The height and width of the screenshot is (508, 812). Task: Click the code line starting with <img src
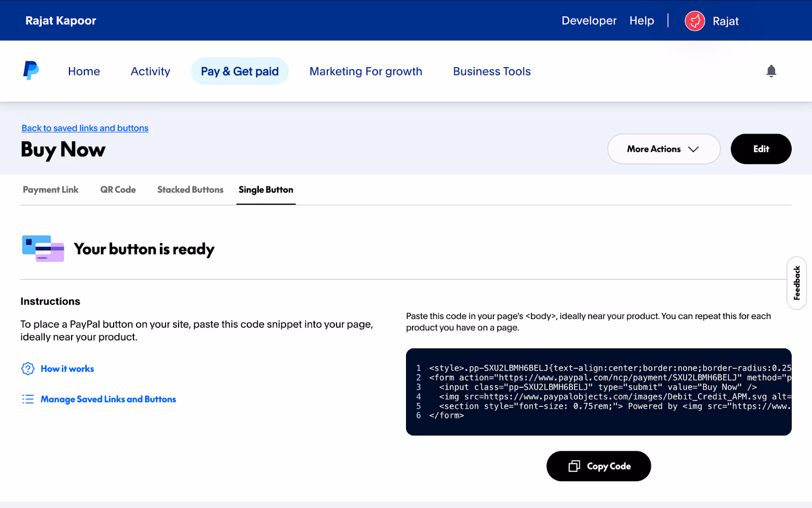(615, 396)
